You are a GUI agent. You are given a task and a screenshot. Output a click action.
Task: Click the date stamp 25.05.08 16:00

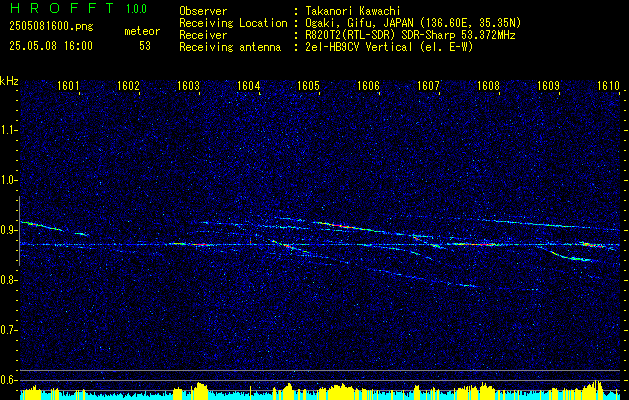pyautogui.click(x=51, y=46)
